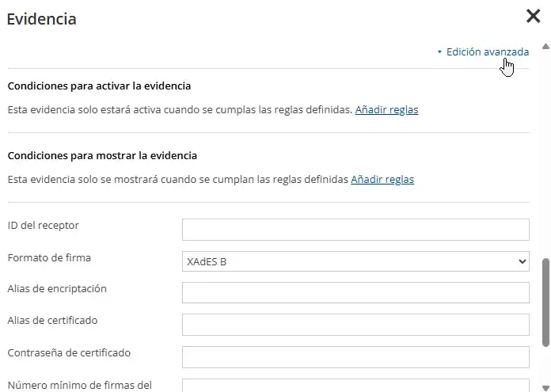Click the Número mínimo de firmas field
The width and height of the screenshot is (551, 392).
[x=355, y=386]
